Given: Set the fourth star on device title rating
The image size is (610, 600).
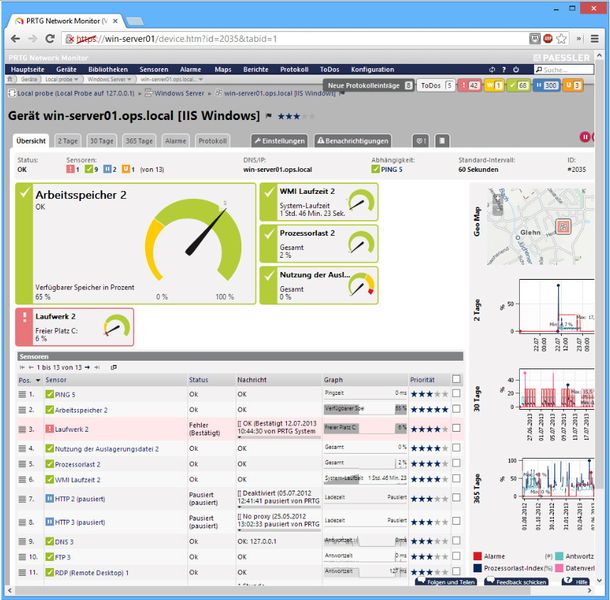Looking at the screenshot, I should point(304,116).
